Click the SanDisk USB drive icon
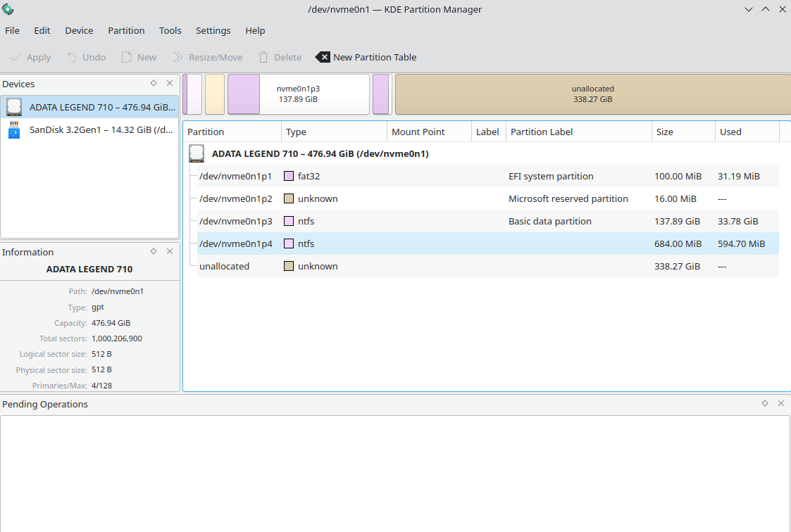This screenshot has height=532, width=791. tap(14, 129)
